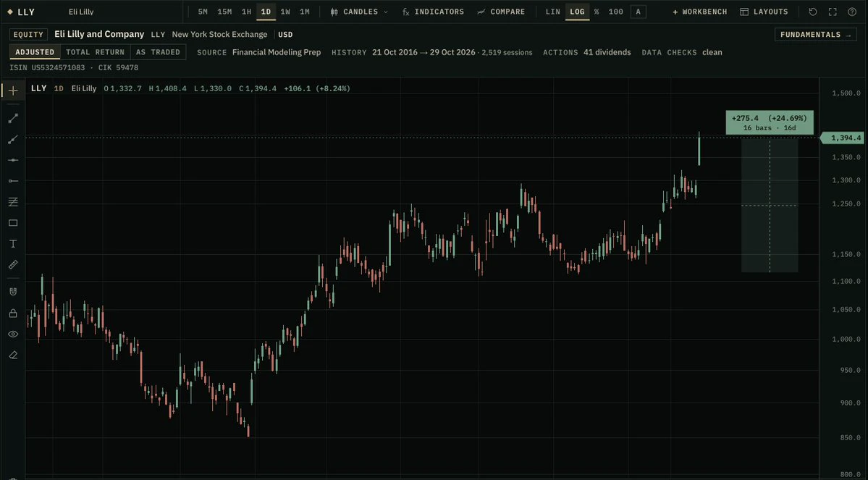The height and width of the screenshot is (480, 868).
Task: Expand the CANDLES chart type dropdown
Action: 359,12
